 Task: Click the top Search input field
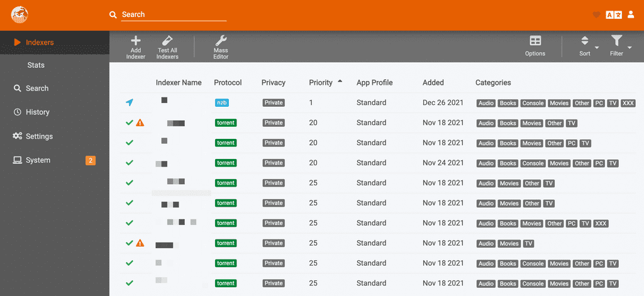[173, 14]
